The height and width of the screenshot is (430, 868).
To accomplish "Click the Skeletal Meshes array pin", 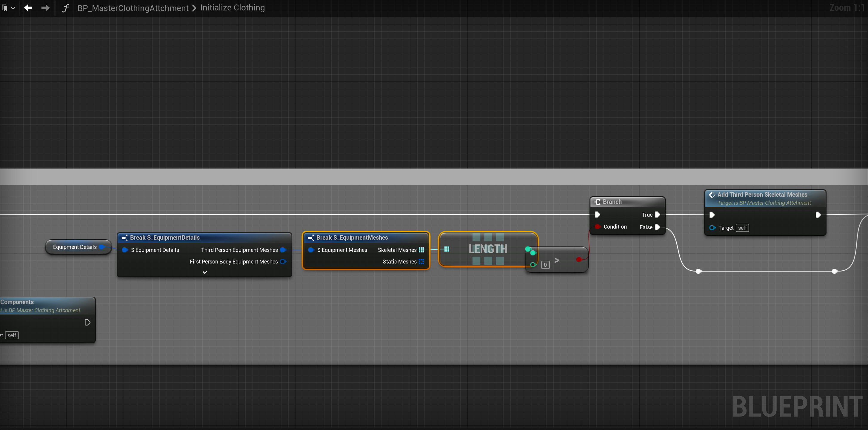I will click(x=421, y=250).
